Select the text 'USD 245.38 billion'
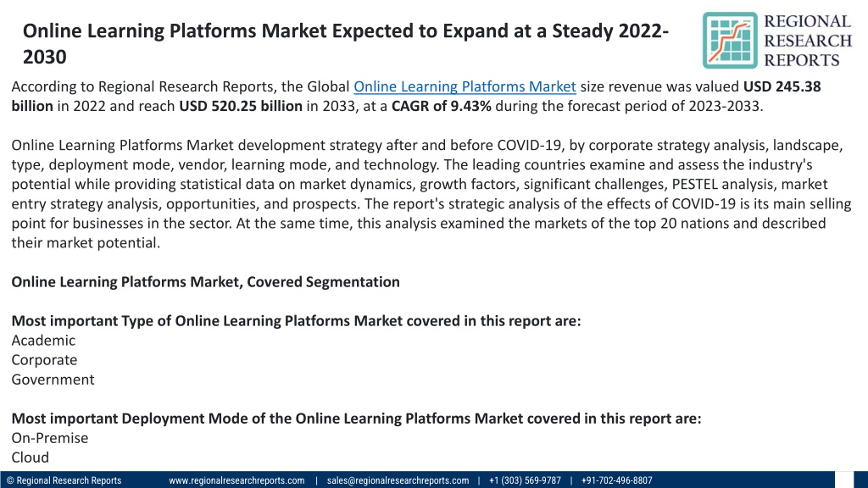868x488 pixels. tap(416, 97)
